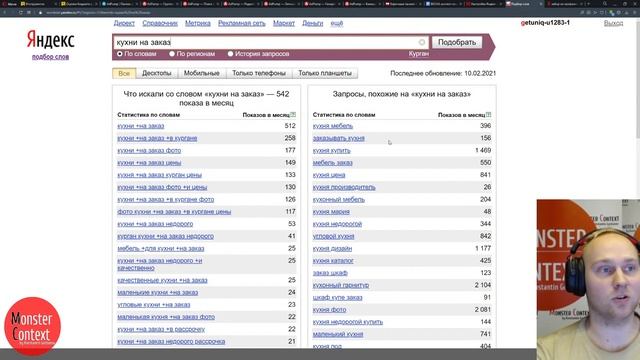Open query 'кухни +на заказ фото' (177)

[x=149, y=151]
